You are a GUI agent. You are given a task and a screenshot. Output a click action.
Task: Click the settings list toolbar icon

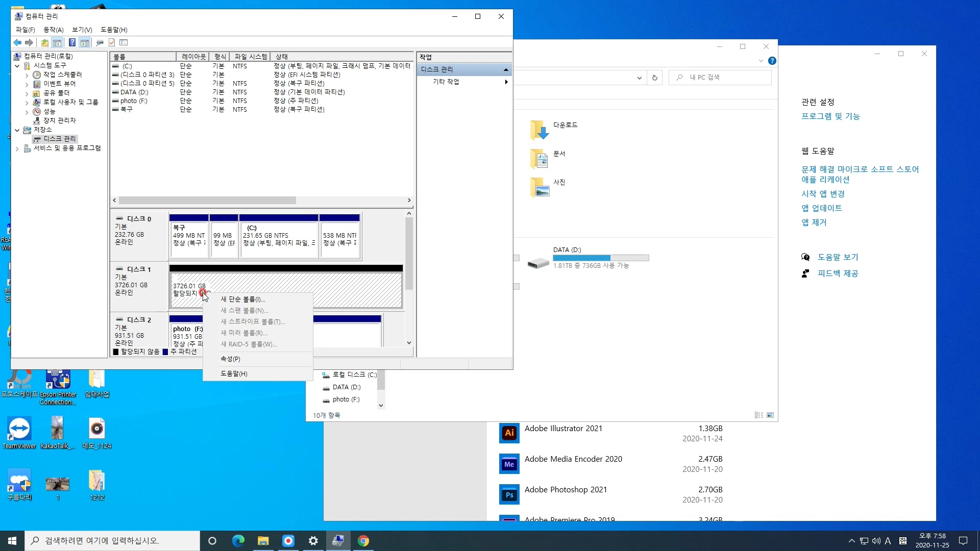[124, 43]
